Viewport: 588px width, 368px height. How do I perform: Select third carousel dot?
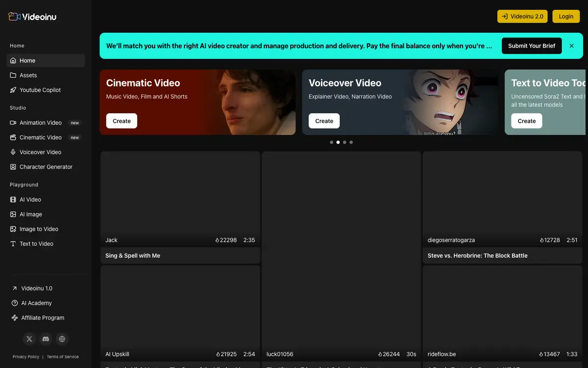[344, 142]
